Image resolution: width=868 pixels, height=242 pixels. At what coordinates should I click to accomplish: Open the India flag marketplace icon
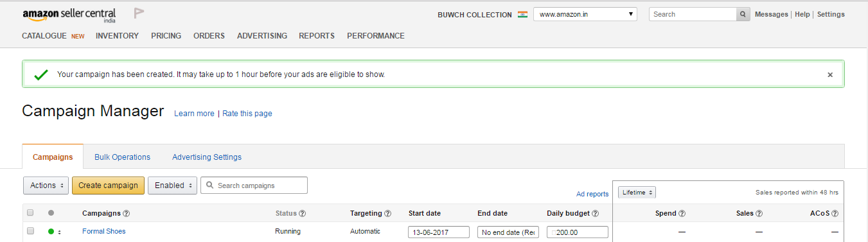522,14
